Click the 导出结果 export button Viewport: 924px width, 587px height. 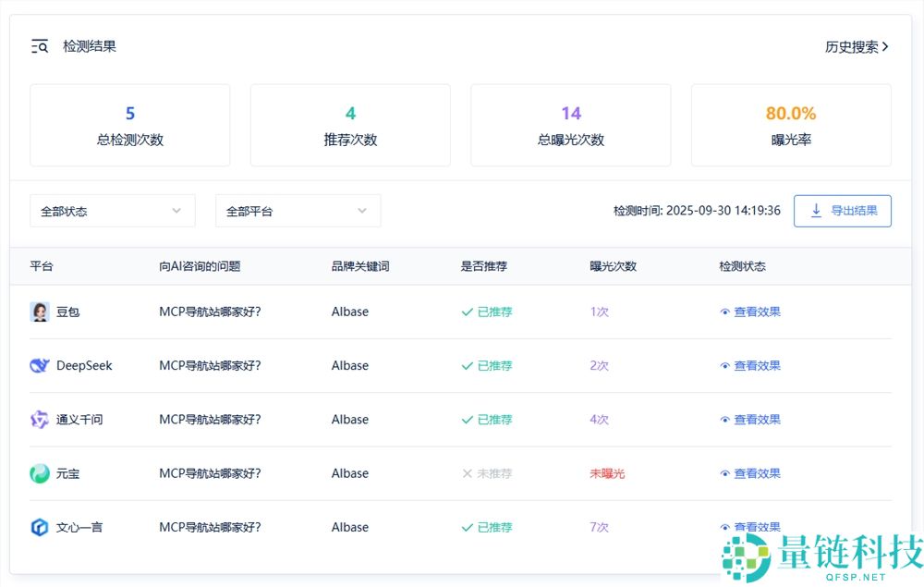coord(842,211)
